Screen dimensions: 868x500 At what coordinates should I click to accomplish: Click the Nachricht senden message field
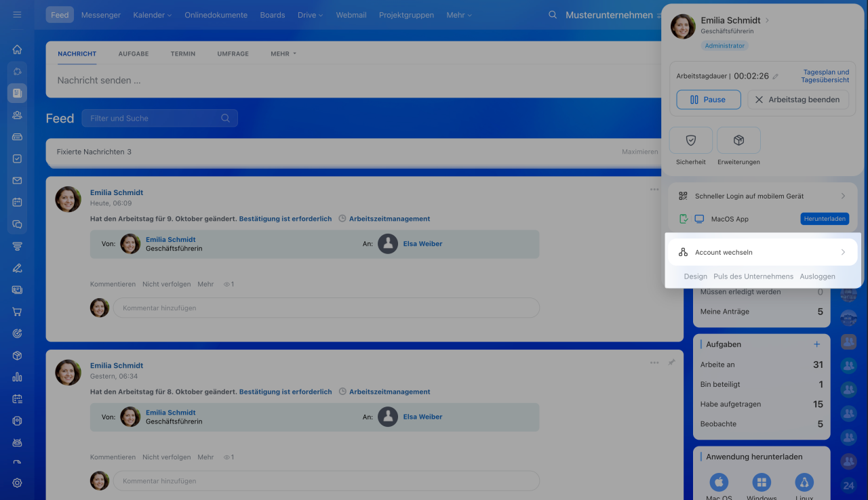353,80
